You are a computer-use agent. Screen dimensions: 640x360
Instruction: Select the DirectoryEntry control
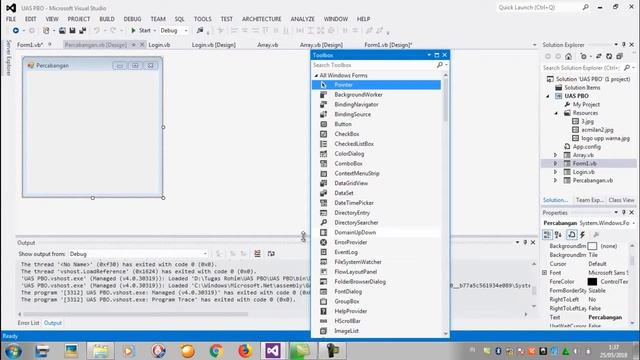tap(376, 213)
